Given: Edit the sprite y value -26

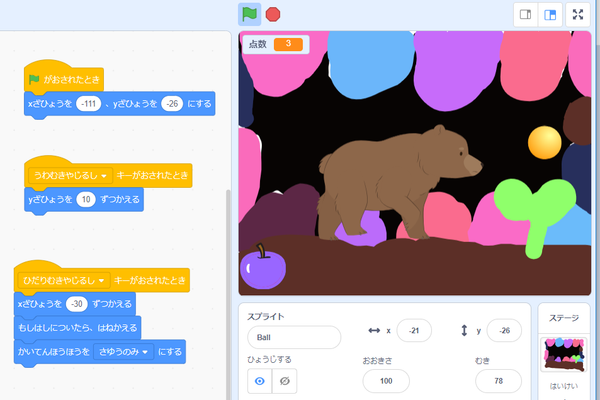Looking at the screenshot, I should tap(504, 330).
